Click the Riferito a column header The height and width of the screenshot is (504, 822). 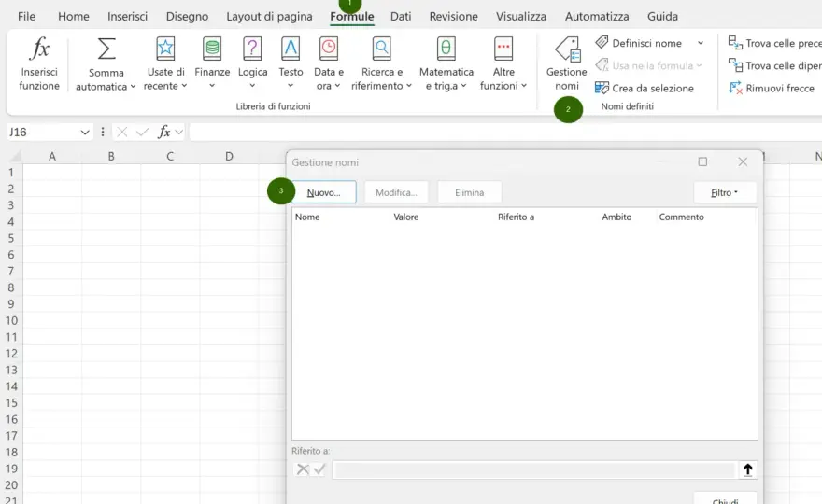tap(516, 217)
